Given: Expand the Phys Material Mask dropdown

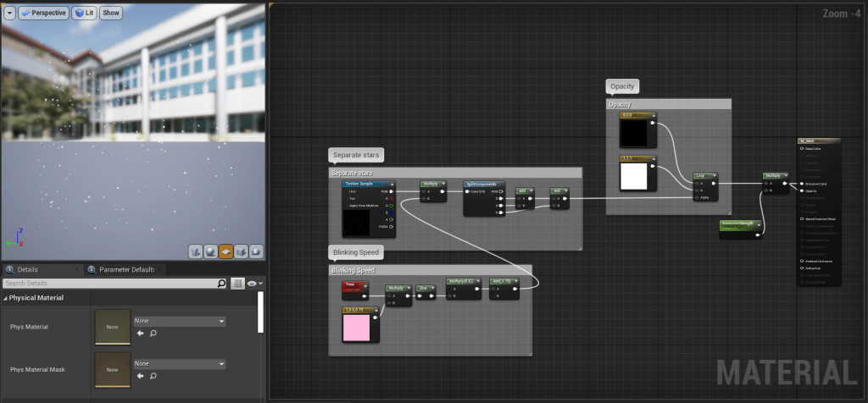Looking at the screenshot, I should [x=180, y=364].
